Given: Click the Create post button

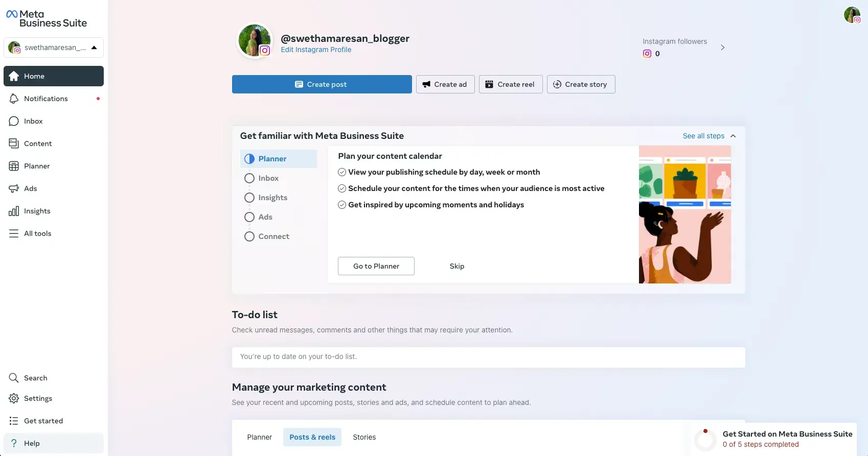Looking at the screenshot, I should (x=322, y=84).
